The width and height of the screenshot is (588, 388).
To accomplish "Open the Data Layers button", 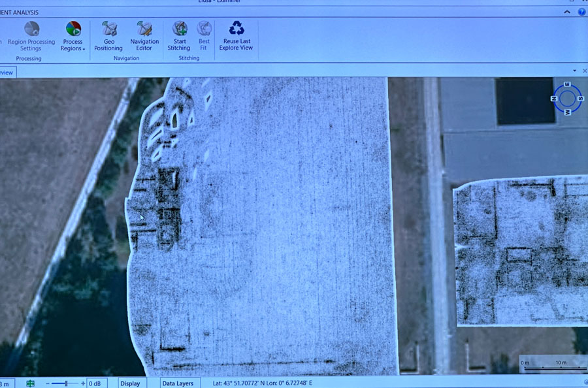I will point(178,383).
